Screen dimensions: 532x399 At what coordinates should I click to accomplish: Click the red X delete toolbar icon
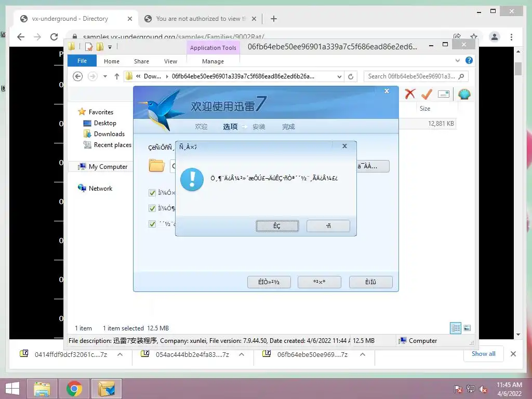(410, 94)
